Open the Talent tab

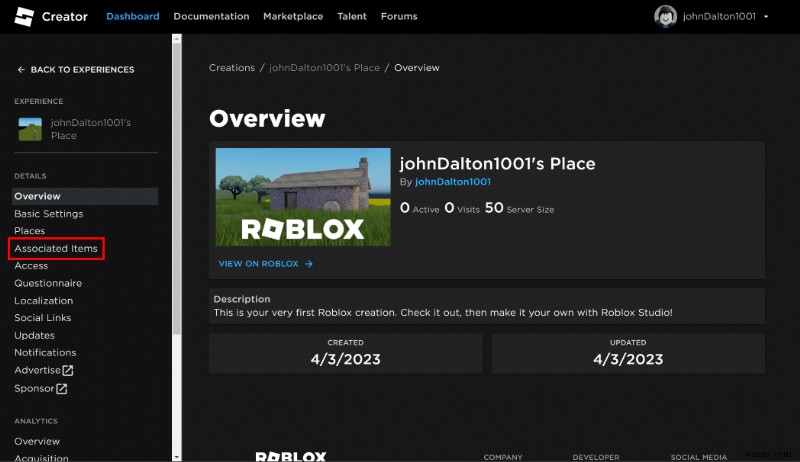pyautogui.click(x=352, y=16)
